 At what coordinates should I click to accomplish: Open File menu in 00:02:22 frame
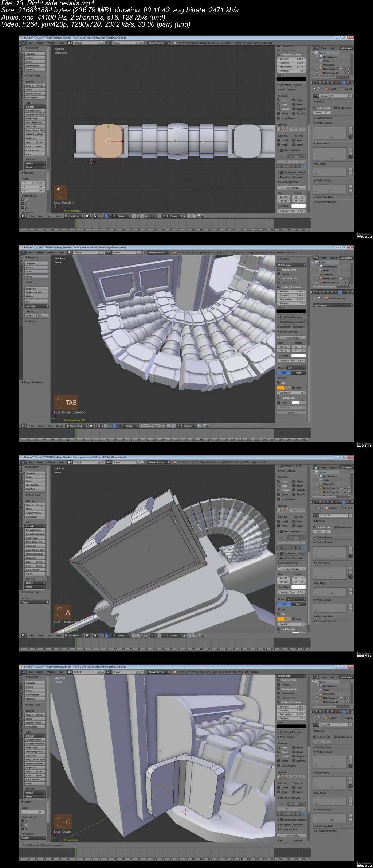coord(31,43)
